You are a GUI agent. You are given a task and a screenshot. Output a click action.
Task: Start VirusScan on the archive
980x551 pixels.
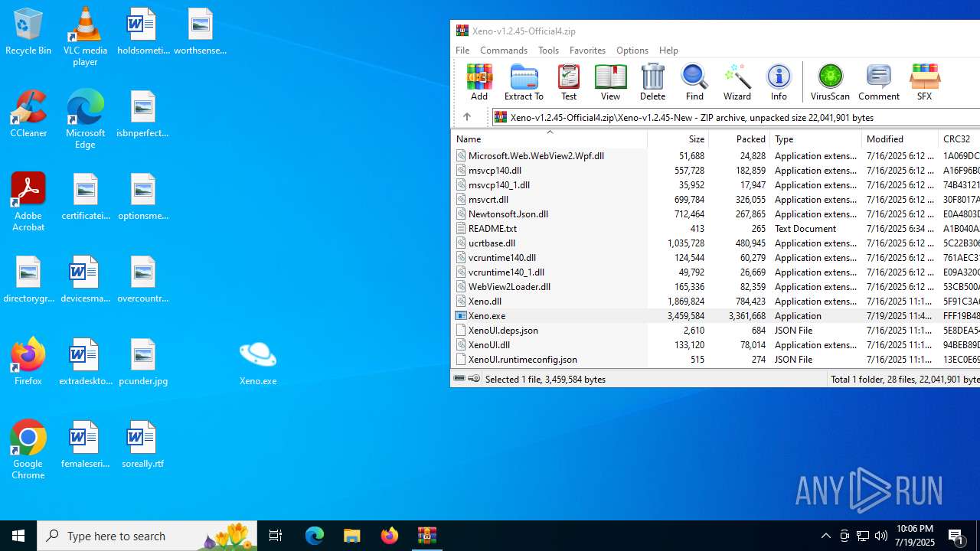[x=830, y=82]
